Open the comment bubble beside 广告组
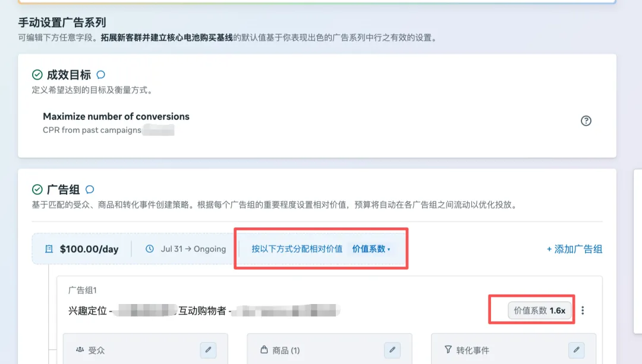The height and width of the screenshot is (364, 642). pyautogui.click(x=90, y=189)
